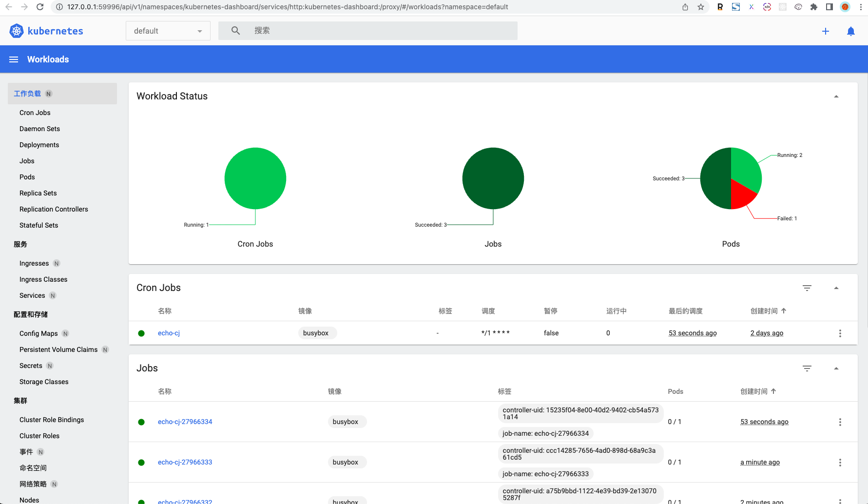Click the browser share icon
Screen dimensions: 868x504
(x=685, y=7)
